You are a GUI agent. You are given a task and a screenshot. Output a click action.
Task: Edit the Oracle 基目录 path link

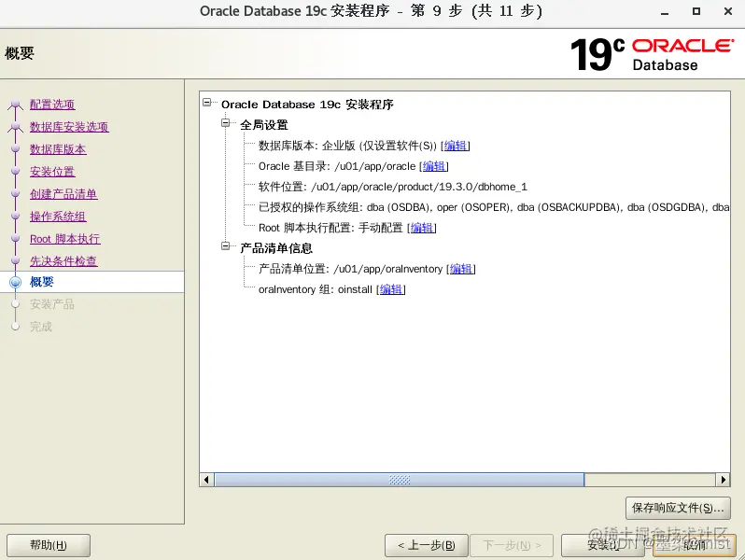tap(434, 166)
